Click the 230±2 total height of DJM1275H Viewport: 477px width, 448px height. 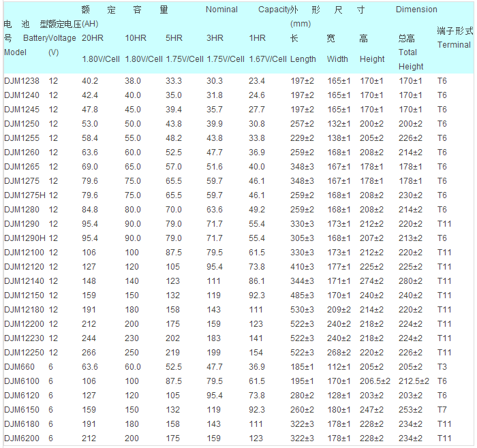click(410, 195)
